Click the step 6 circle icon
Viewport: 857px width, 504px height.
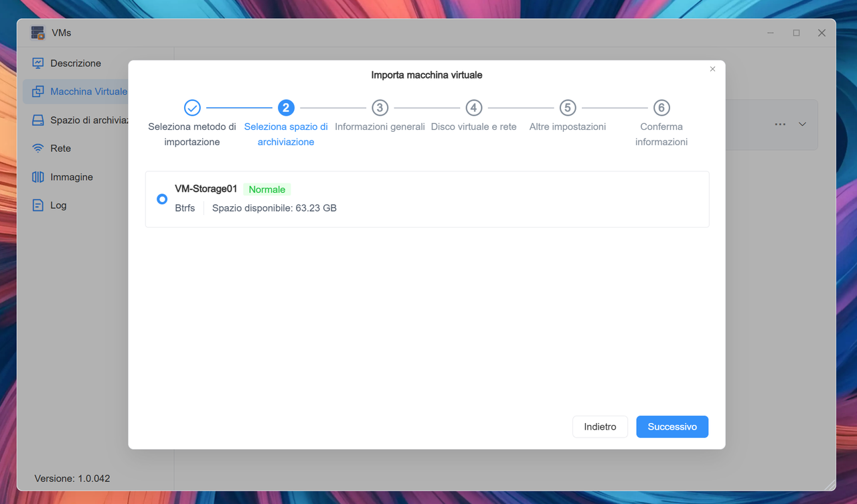coord(661,107)
